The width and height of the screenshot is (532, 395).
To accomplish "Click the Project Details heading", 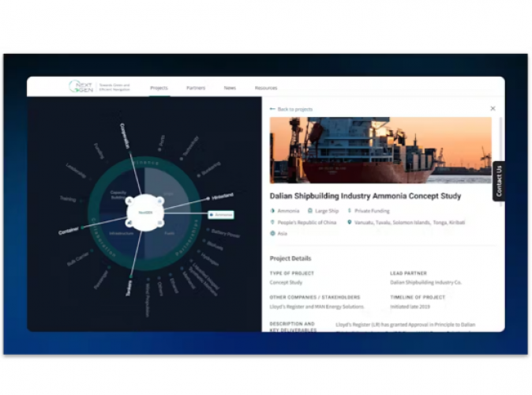I will point(290,258).
